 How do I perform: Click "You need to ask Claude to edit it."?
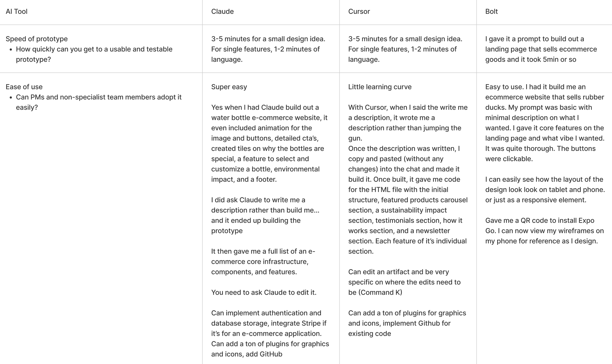click(263, 292)
